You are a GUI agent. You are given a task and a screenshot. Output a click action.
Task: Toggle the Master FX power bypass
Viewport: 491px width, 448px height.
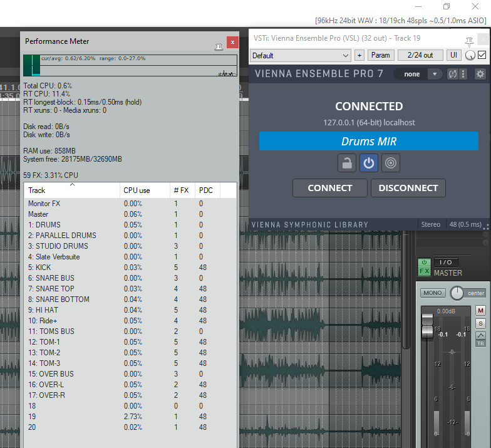(x=425, y=262)
